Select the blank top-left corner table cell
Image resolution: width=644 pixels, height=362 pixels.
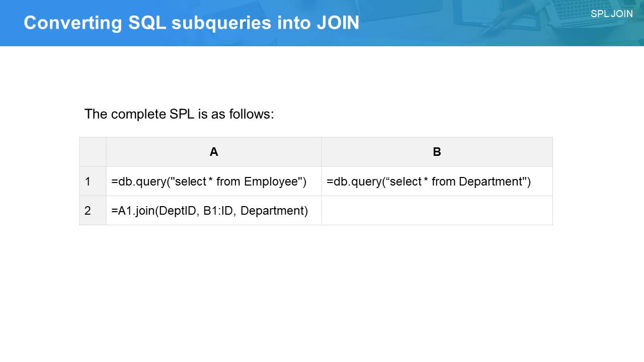(x=93, y=152)
